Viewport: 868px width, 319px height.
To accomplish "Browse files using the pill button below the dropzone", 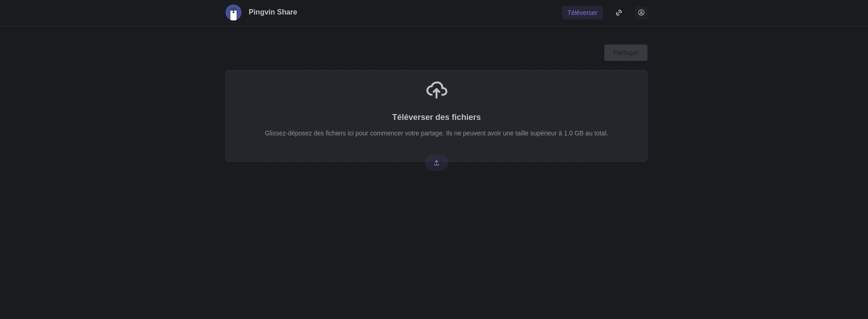I will coord(437,163).
